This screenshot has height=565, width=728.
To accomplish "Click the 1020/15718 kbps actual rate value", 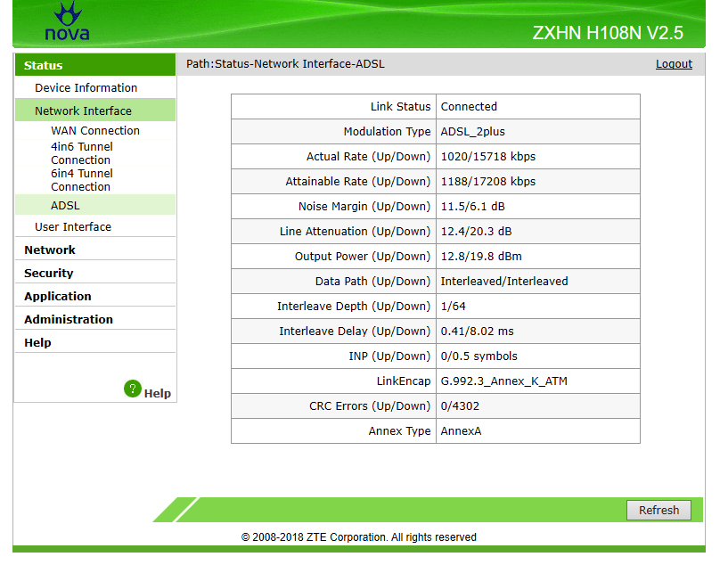I will click(488, 157).
